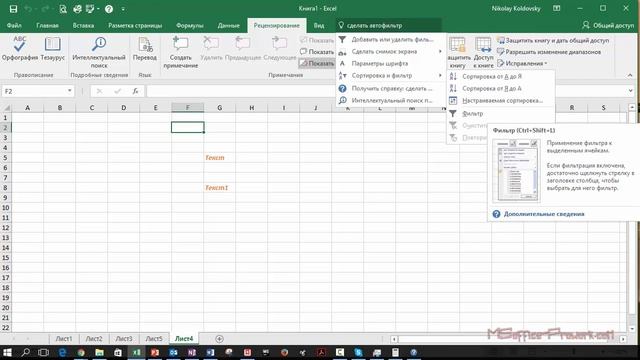Go to Предыдущее comment
The image size is (640, 360).
coord(243,49)
